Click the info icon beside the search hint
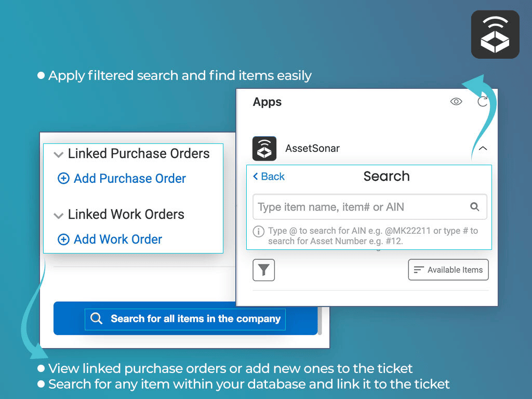This screenshot has width=532, height=399. coord(258,231)
